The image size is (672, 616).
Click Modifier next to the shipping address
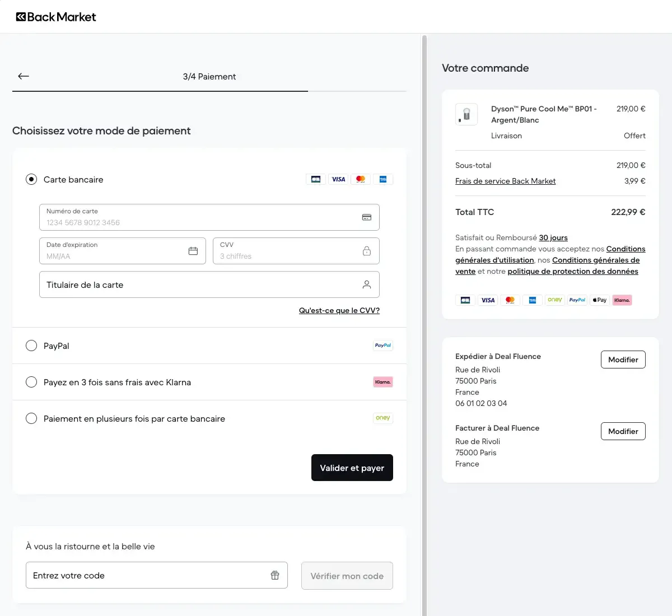point(623,359)
